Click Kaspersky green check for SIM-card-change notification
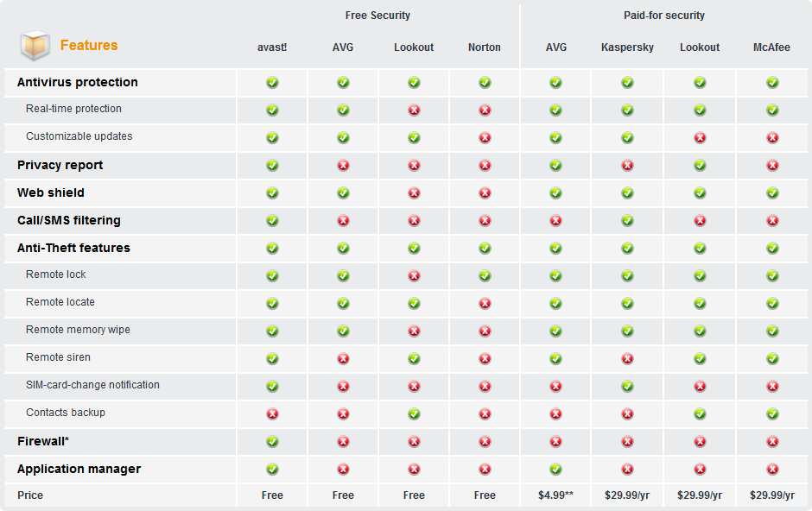The width and height of the screenshot is (812, 511). pyautogui.click(x=627, y=387)
